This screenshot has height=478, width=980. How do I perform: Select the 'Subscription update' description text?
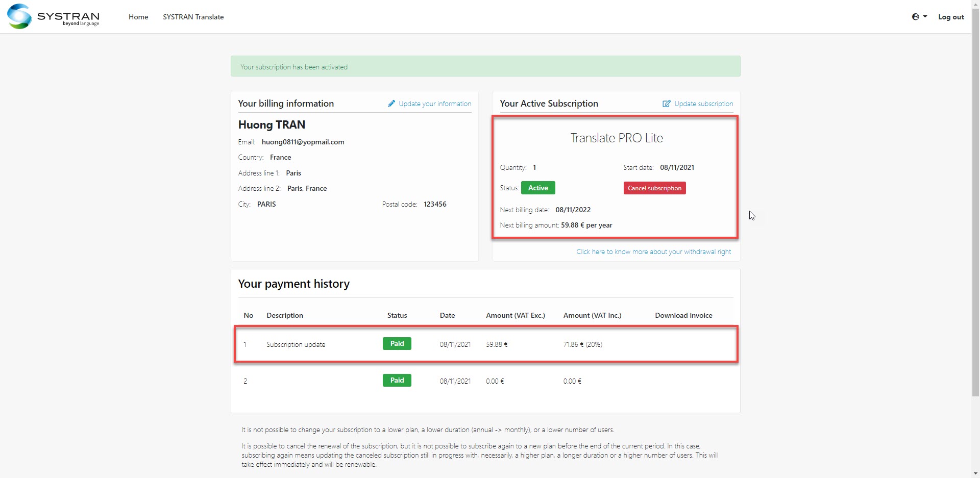(296, 344)
